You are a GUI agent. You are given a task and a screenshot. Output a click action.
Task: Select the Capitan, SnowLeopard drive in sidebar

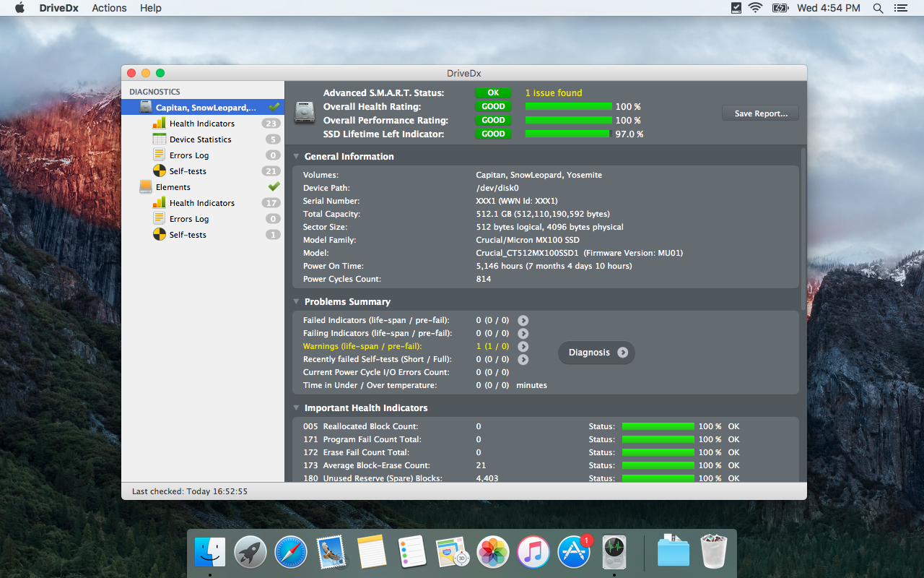[203, 108]
